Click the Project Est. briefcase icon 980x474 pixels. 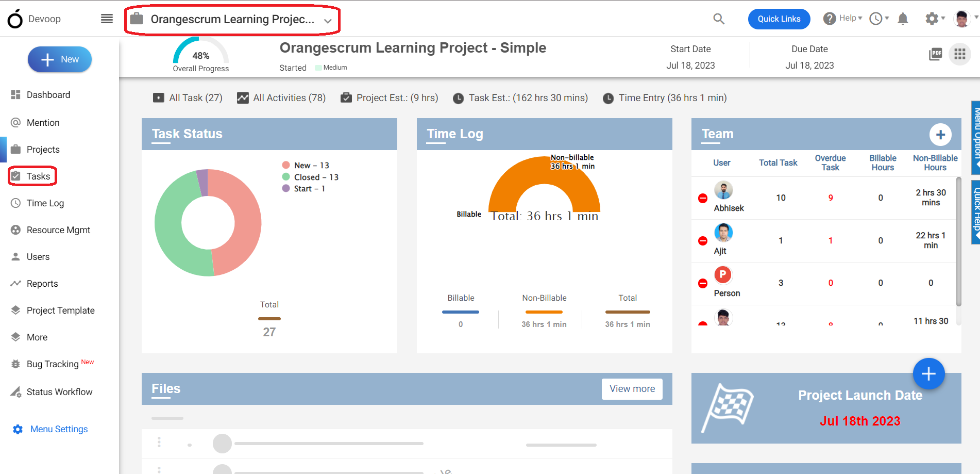coord(346,97)
